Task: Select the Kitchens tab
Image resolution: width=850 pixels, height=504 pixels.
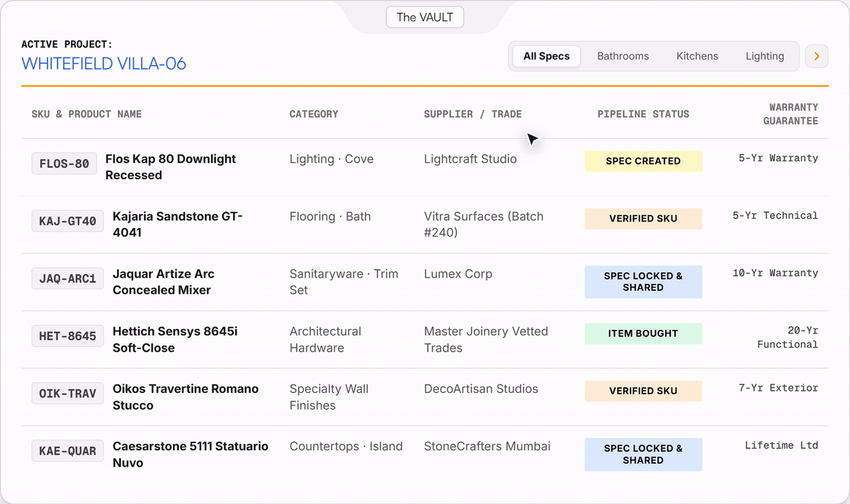Action: tap(697, 56)
